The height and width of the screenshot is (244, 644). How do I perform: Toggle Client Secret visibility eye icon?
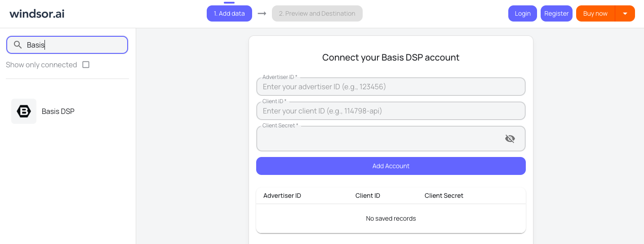tap(510, 139)
